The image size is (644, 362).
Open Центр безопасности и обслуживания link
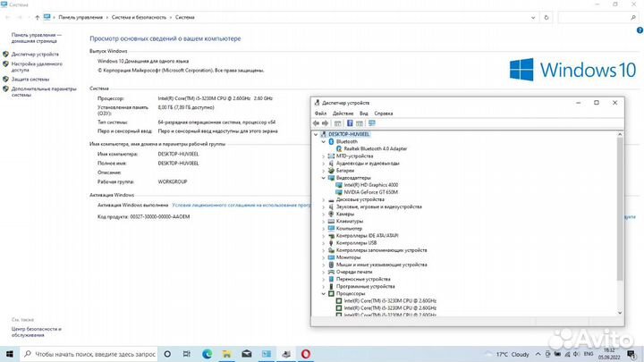pyautogui.click(x=36, y=332)
